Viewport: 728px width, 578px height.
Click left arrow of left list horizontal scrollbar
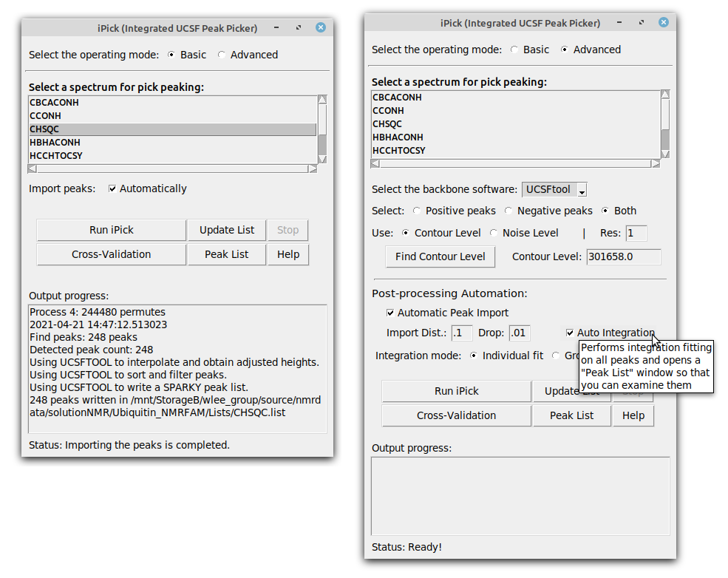click(32, 169)
